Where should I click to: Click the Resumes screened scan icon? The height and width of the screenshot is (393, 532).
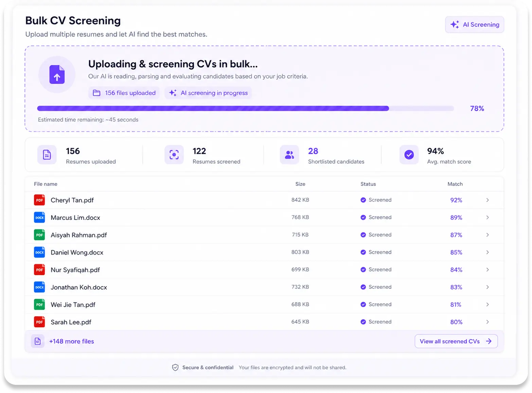174,155
